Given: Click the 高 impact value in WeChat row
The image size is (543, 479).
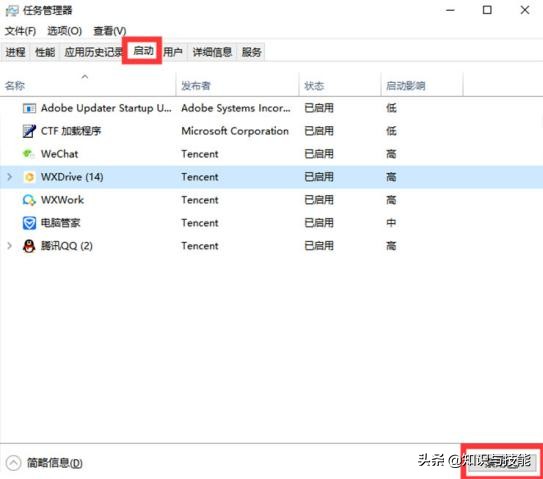Looking at the screenshot, I should click(x=391, y=154).
